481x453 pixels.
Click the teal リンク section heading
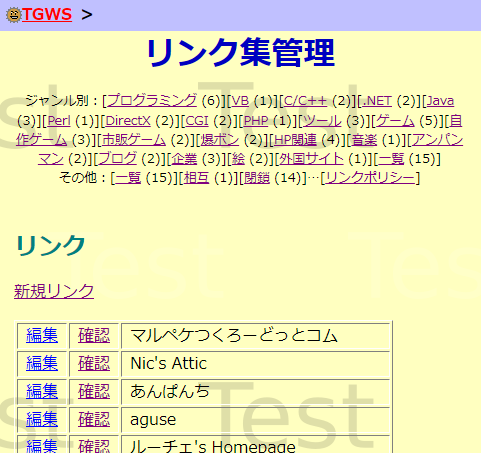50,246
